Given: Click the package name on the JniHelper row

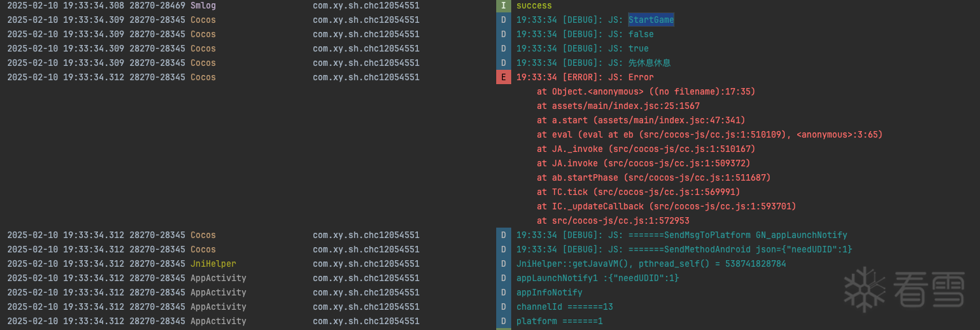Looking at the screenshot, I should 366,263.
